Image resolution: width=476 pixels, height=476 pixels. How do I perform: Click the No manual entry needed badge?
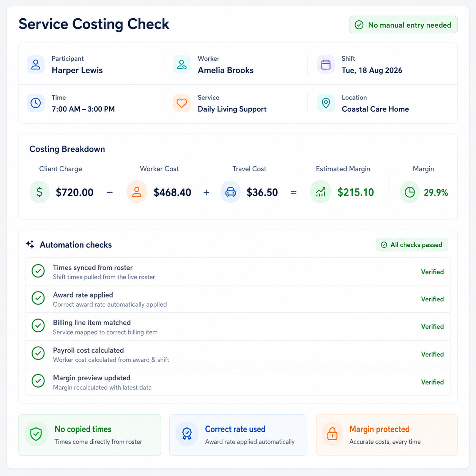(403, 25)
